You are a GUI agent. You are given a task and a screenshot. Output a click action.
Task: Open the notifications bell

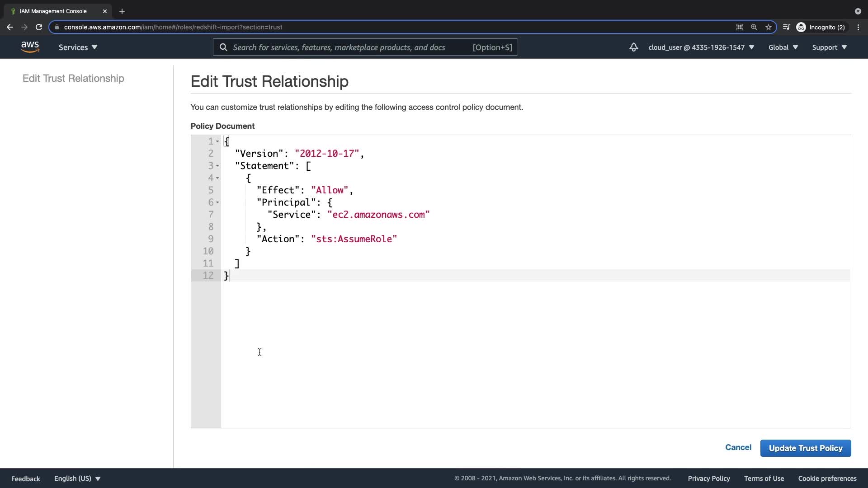pos(633,47)
